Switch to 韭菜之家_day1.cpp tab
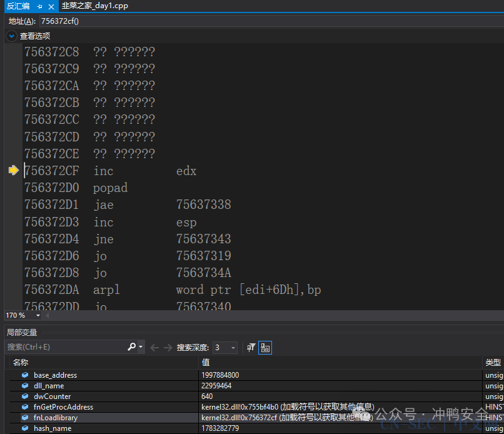 pyautogui.click(x=95, y=6)
